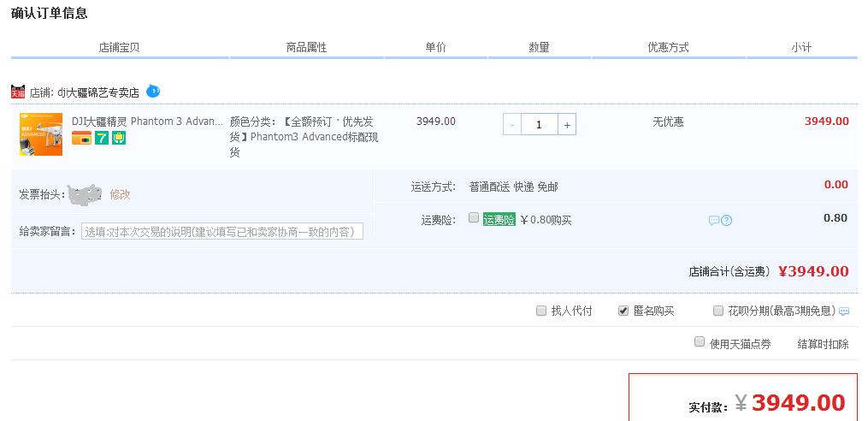Click the green 运费险 label
The width and height of the screenshot is (868, 421).
(x=499, y=219)
